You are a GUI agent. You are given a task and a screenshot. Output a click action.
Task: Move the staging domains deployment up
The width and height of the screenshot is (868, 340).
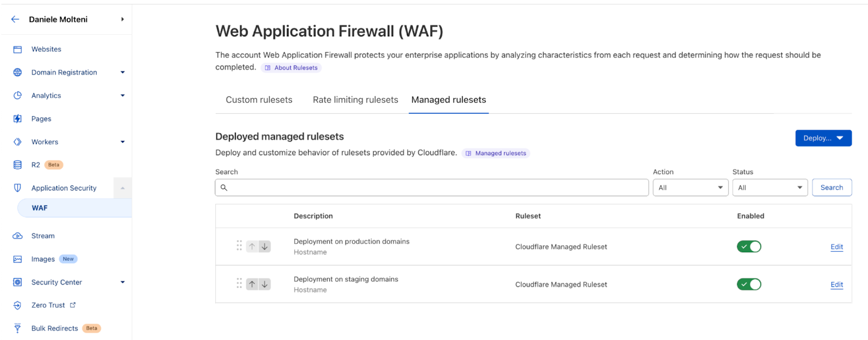coord(252,284)
